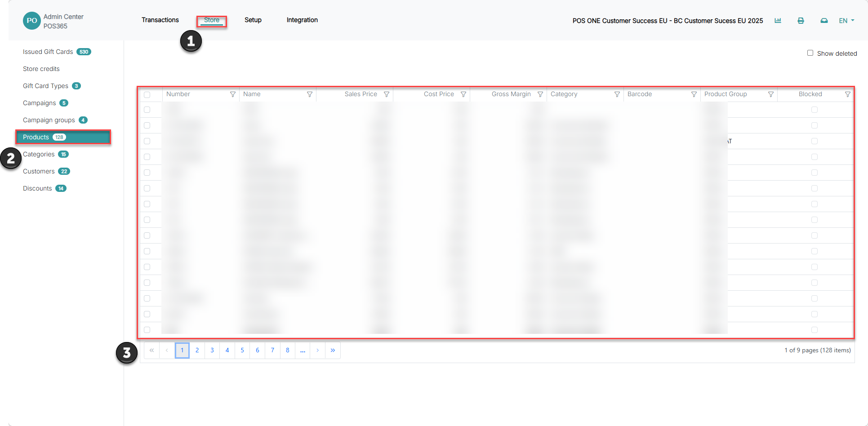Sort by the Cost Price column header

[439, 94]
